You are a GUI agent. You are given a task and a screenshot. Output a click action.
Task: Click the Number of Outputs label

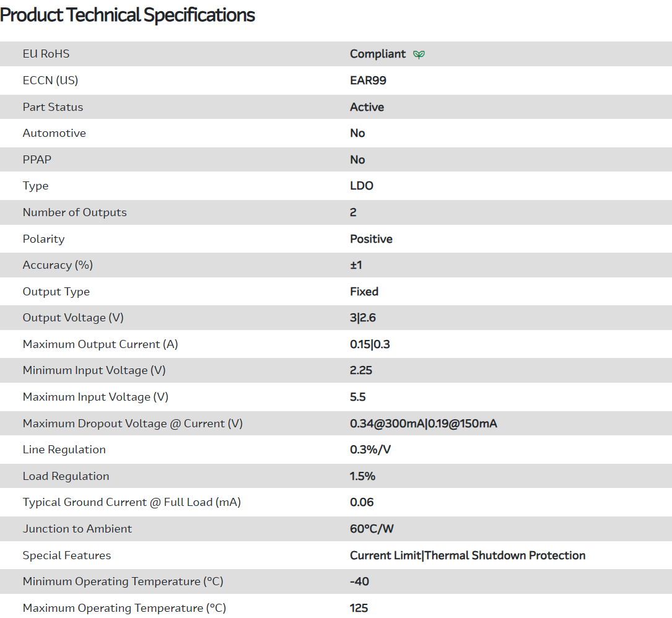pyautogui.click(x=74, y=212)
